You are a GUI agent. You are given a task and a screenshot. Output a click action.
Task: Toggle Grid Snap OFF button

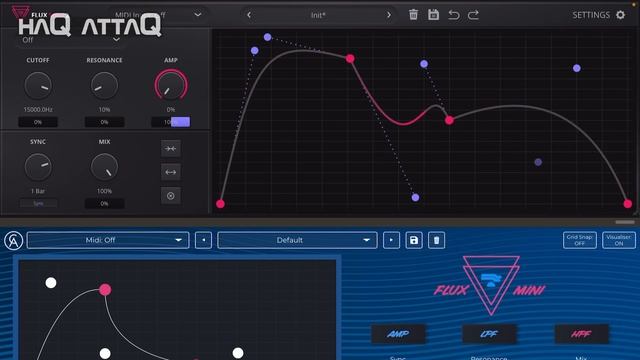(x=579, y=240)
